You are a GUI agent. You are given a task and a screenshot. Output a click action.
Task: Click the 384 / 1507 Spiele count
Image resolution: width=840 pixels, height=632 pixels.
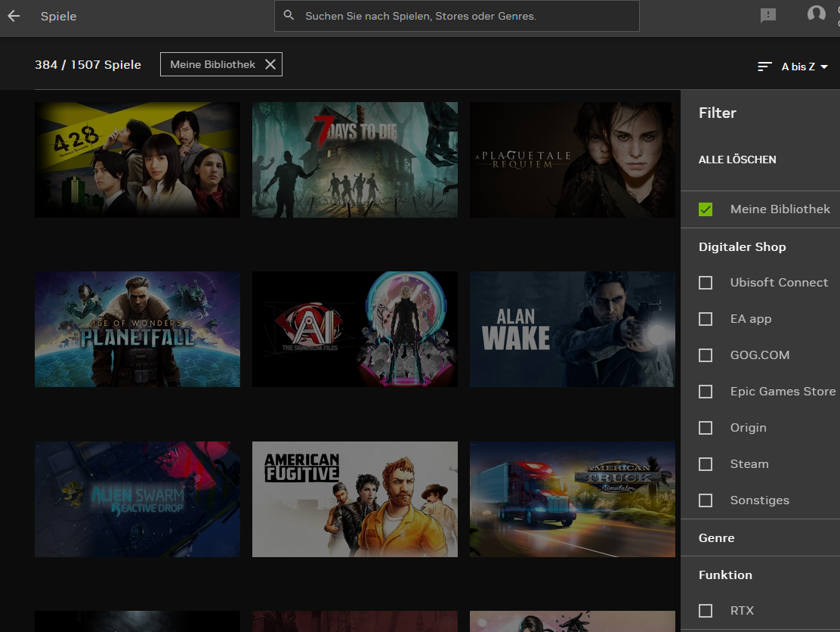88,65
